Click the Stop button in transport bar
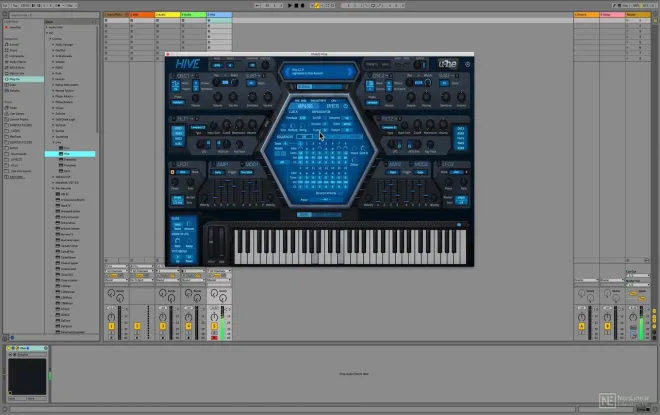Screen dimensions: 660x415 [296, 5]
